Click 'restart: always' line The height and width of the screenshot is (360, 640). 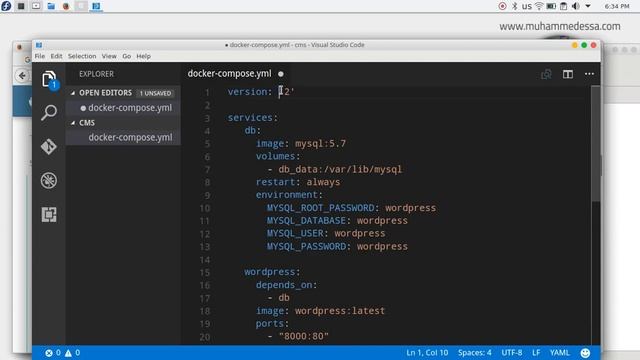(298, 182)
